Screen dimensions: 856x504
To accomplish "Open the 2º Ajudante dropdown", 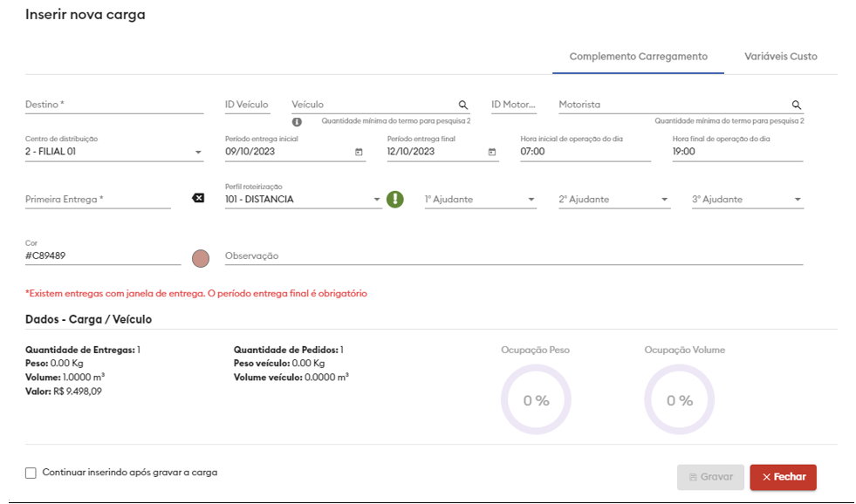I will point(665,200).
